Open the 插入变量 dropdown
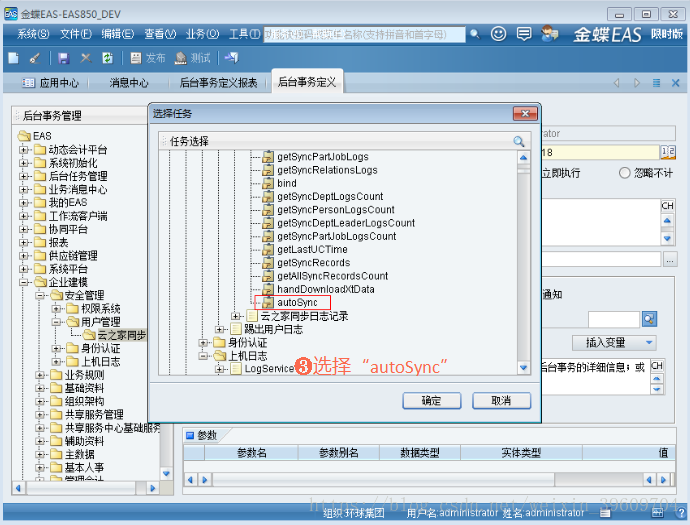The image size is (690, 525). click(614, 342)
